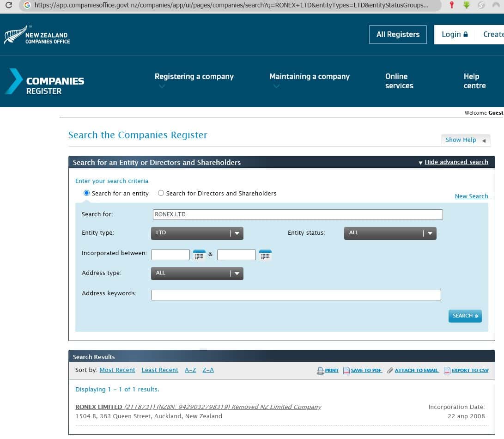Click the Companies Register chevron logo

point(45,81)
